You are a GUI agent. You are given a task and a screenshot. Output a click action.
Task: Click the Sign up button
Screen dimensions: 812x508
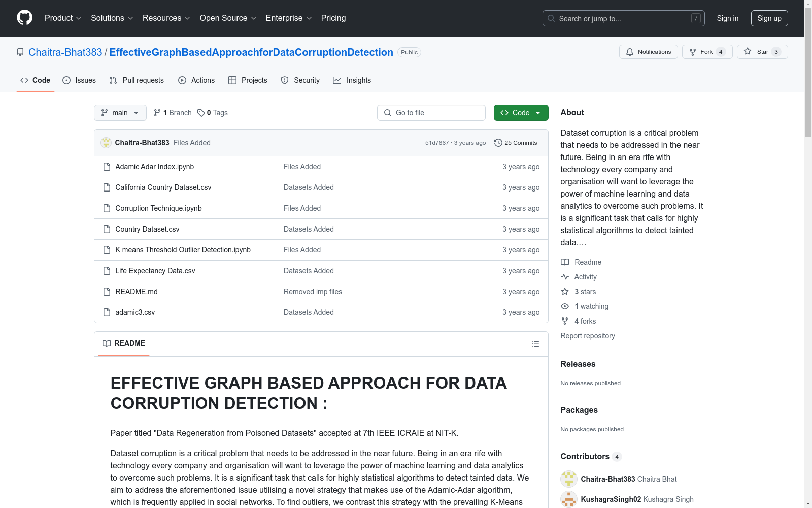(769, 18)
